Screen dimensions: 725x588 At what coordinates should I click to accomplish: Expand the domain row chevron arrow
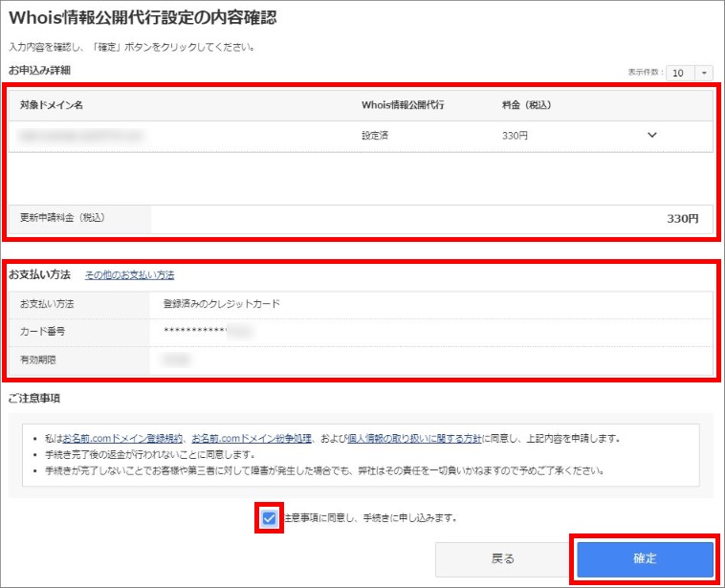coord(653,136)
